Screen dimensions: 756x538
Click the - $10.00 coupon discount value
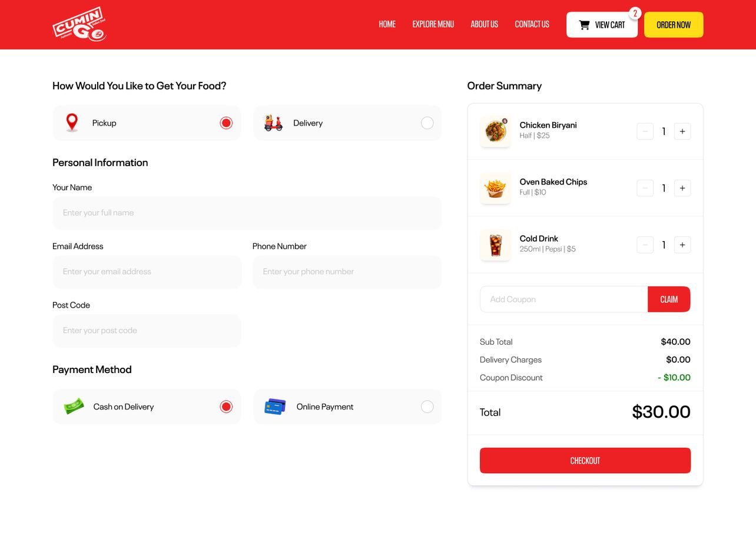674,377
